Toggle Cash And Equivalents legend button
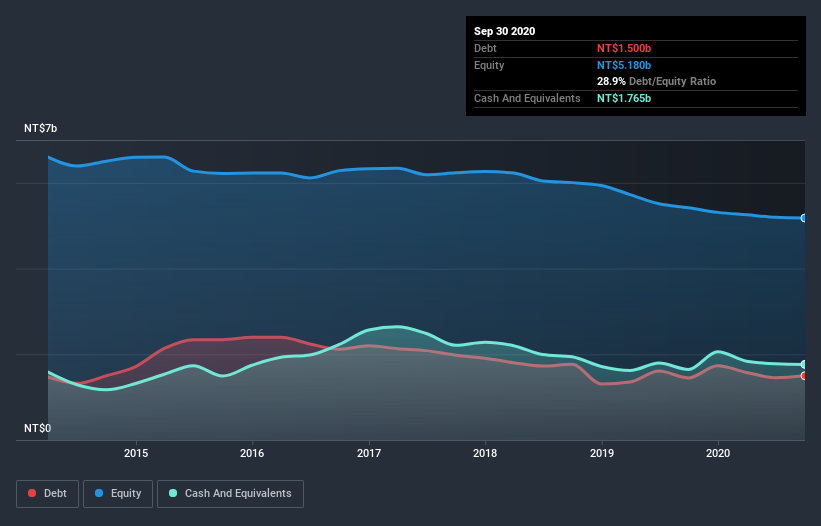The height and width of the screenshot is (526, 821). [x=230, y=494]
